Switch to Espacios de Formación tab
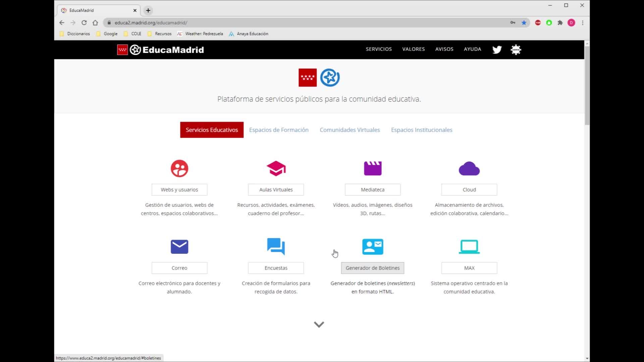The image size is (644, 362). pyautogui.click(x=278, y=130)
